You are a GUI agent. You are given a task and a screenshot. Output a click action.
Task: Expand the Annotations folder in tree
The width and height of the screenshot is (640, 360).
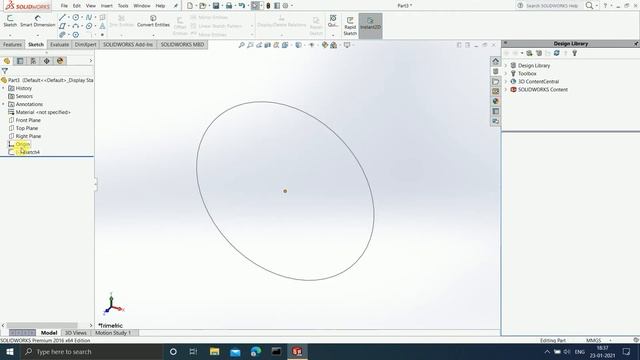click(x=4, y=104)
